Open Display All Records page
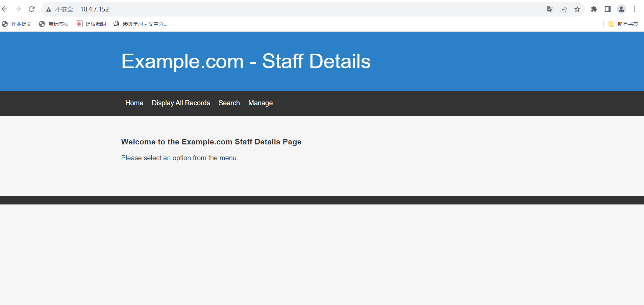The image size is (644, 305). click(181, 103)
